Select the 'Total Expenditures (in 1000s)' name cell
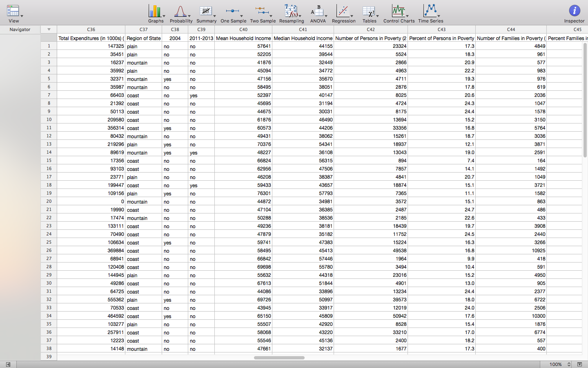This screenshot has width=588, height=368. tap(91, 38)
